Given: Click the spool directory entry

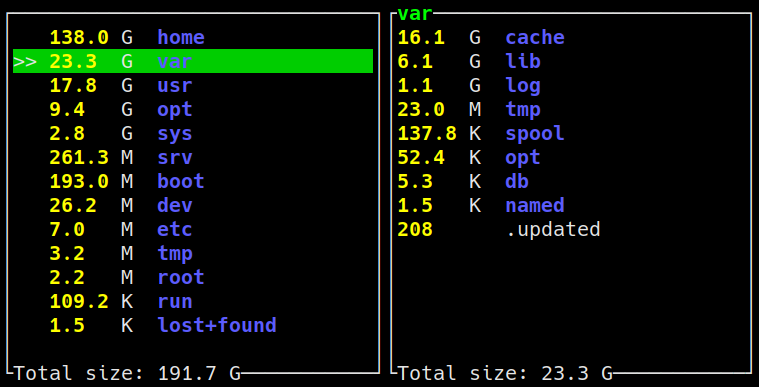Looking at the screenshot, I should pyautogui.click(x=571, y=133).
